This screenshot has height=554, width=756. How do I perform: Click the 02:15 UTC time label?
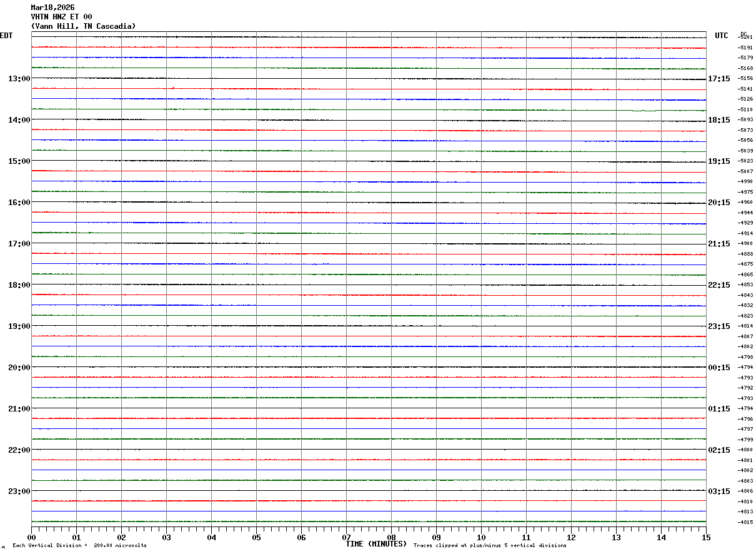pos(719,450)
